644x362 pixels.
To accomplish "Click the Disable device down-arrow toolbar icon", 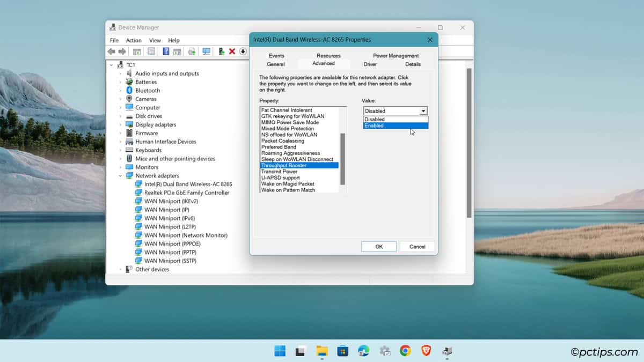I will click(243, 51).
